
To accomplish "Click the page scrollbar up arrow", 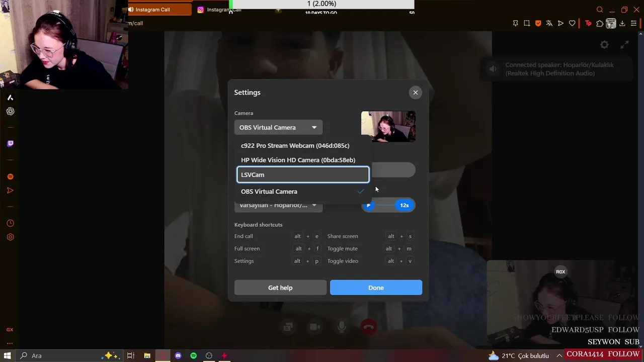I will pos(639,35).
